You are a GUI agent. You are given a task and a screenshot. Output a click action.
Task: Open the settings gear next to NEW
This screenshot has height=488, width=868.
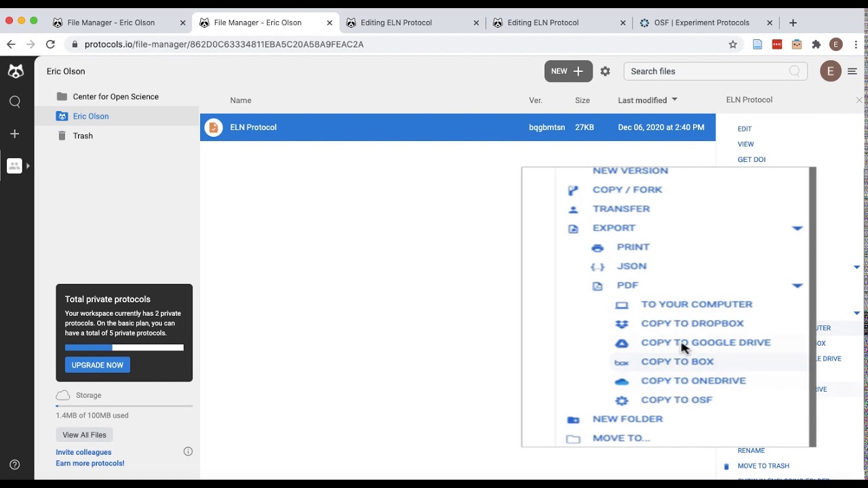(x=606, y=71)
